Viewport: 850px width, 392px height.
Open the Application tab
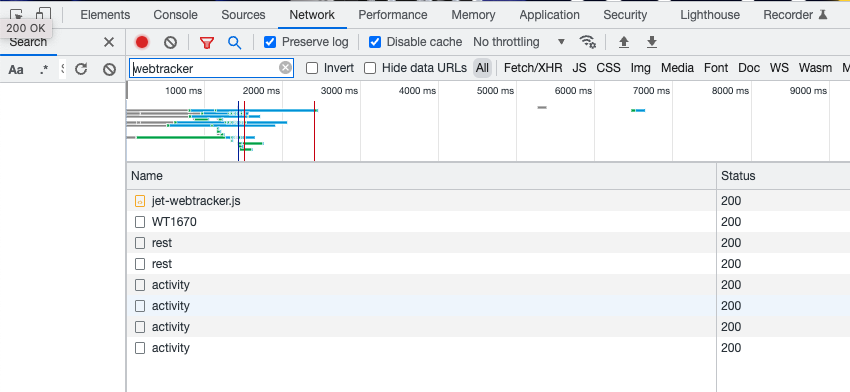coord(550,15)
